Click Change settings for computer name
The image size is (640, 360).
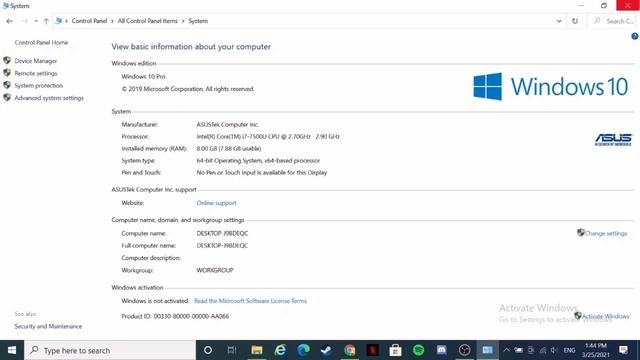click(x=606, y=233)
